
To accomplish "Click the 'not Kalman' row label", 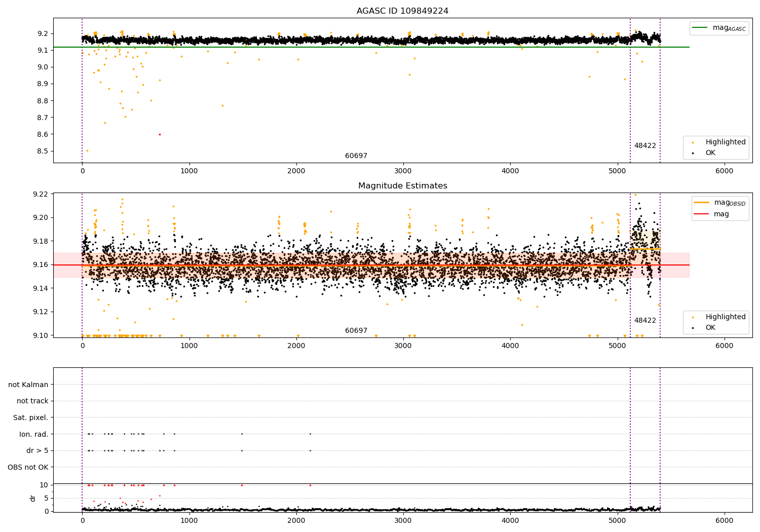I will click(x=28, y=385).
